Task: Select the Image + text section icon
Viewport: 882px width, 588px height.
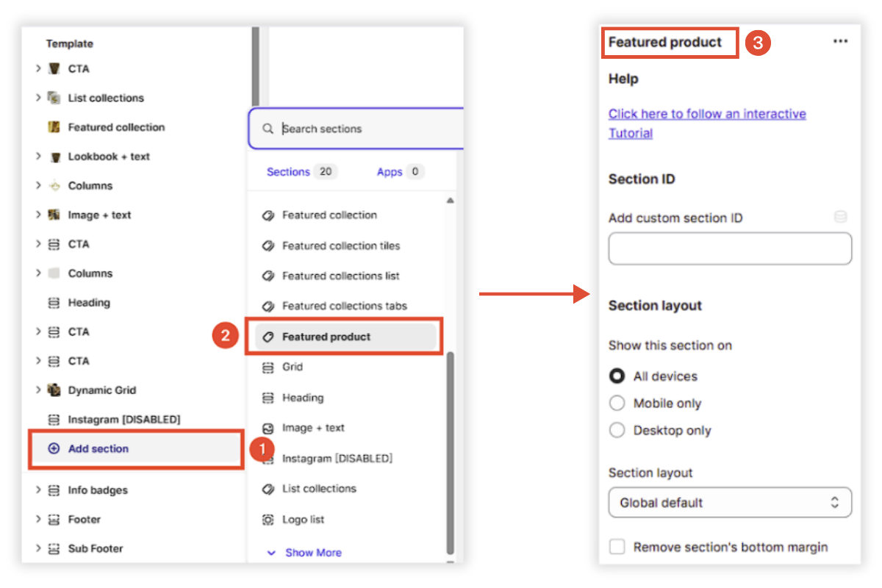Action: (x=269, y=428)
